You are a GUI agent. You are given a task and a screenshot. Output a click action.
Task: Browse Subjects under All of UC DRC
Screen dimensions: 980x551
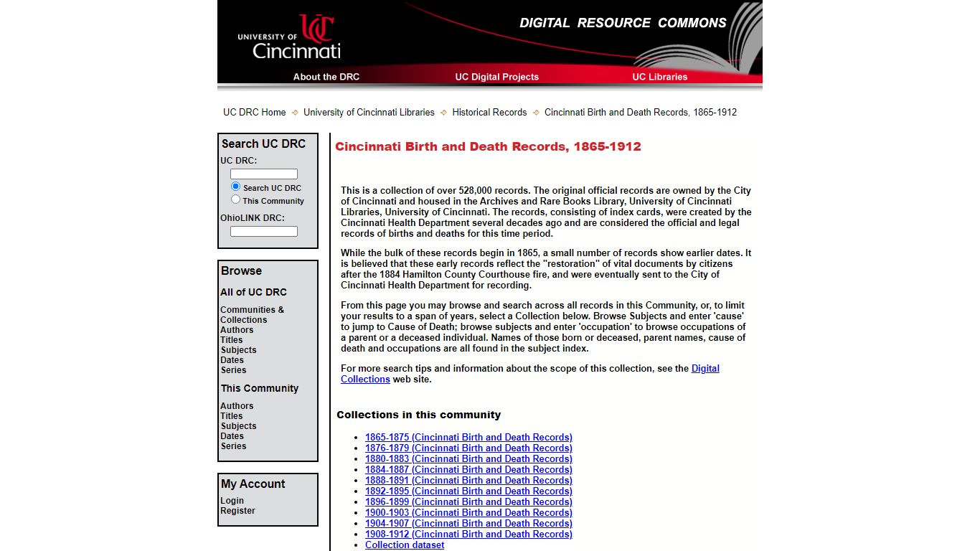(x=238, y=350)
